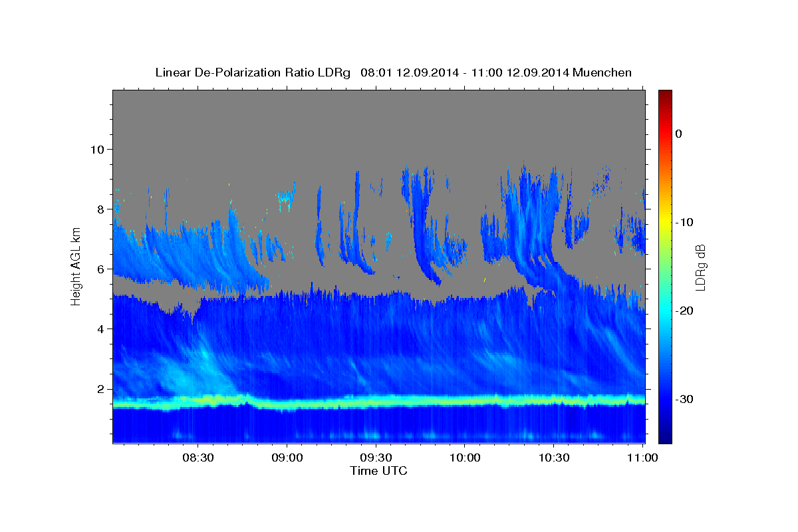Screen dimensions: 798x532
Task: Click the '11:00 12.09.2014' end time in title
Action: pos(519,72)
